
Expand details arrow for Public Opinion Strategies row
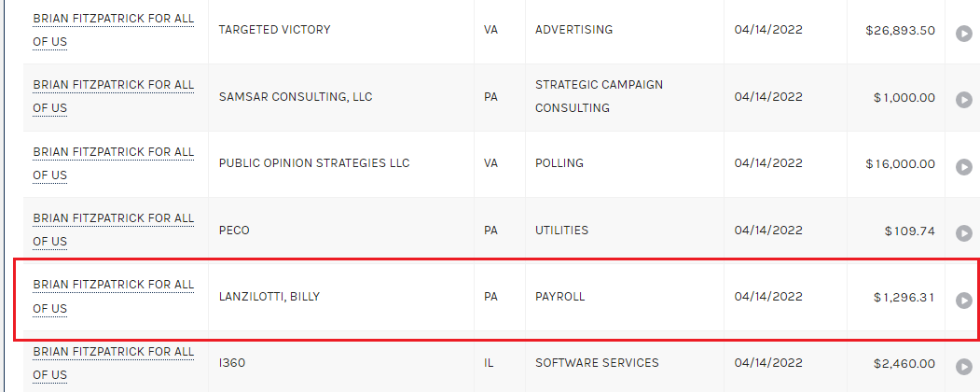(964, 167)
